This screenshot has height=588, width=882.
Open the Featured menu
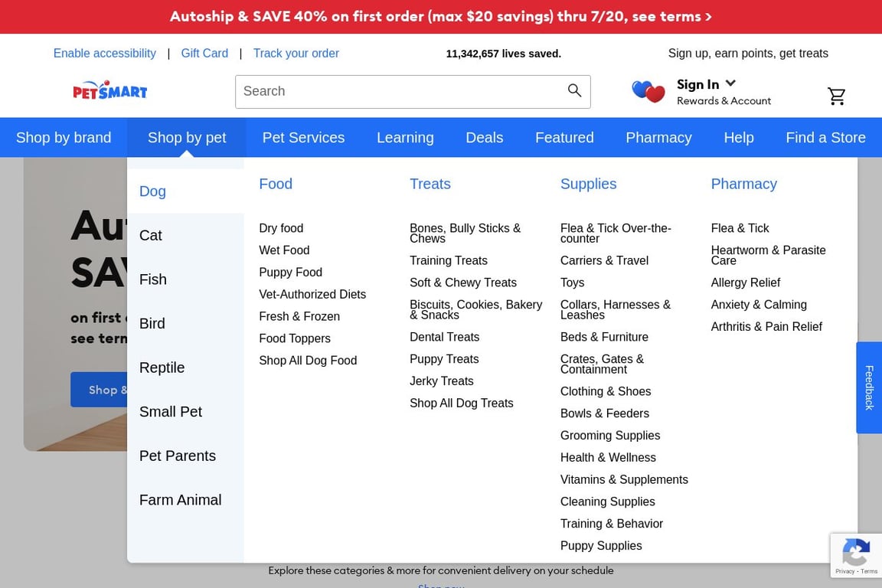point(564,137)
